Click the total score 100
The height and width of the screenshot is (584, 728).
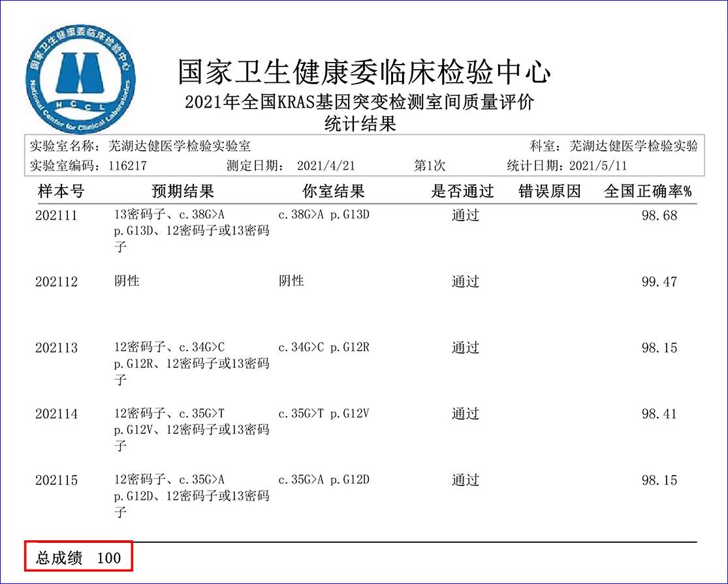[109, 558]
